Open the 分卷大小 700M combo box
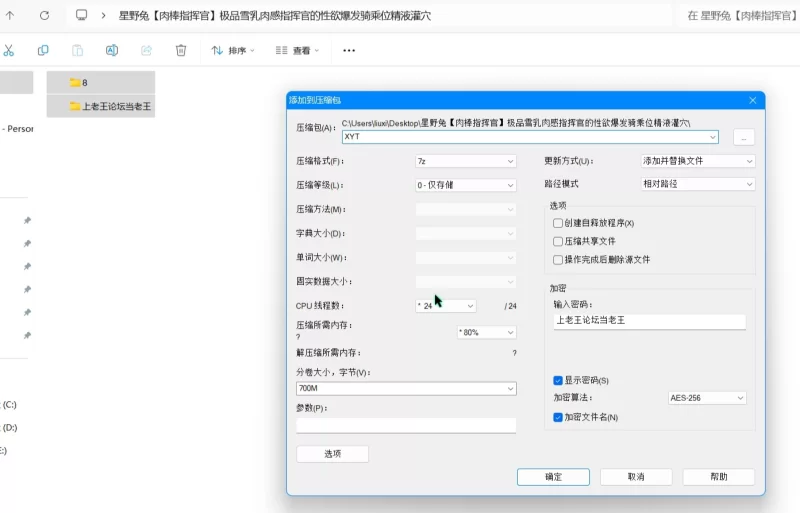Viewport: 800px width, 513px height. (x=406, y=388)
